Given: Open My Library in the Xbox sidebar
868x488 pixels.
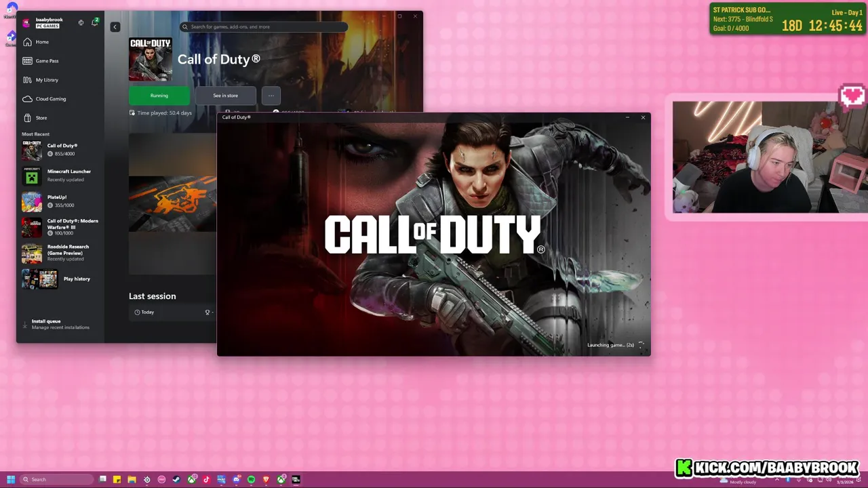Looking at the screenshot, I should click(x=61, y=80).
